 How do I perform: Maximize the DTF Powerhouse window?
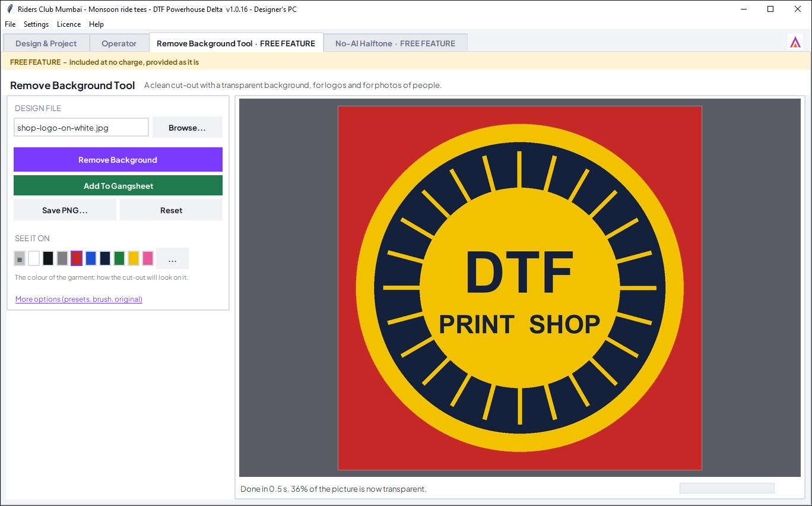click(x=770, y=9)
